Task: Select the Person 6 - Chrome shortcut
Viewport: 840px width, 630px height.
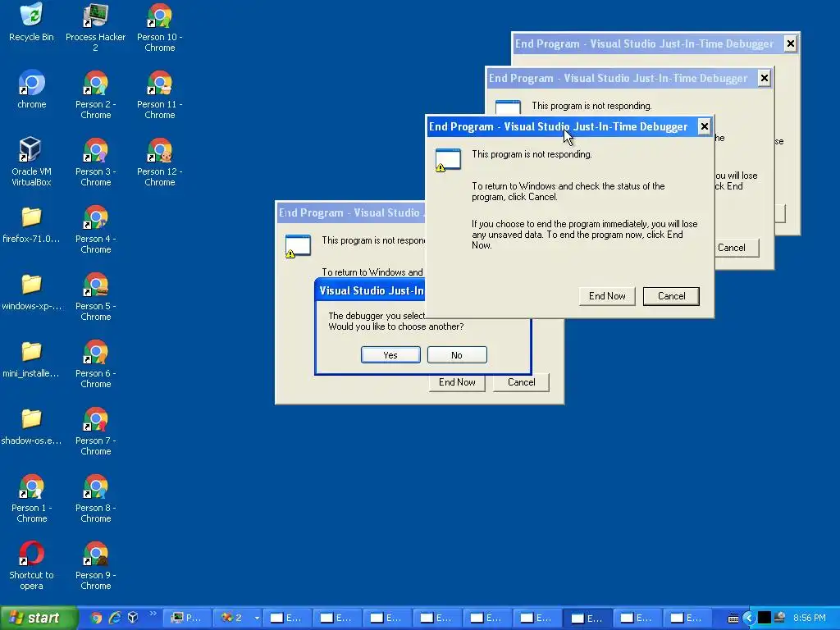Action: click(x=95, y=363)
